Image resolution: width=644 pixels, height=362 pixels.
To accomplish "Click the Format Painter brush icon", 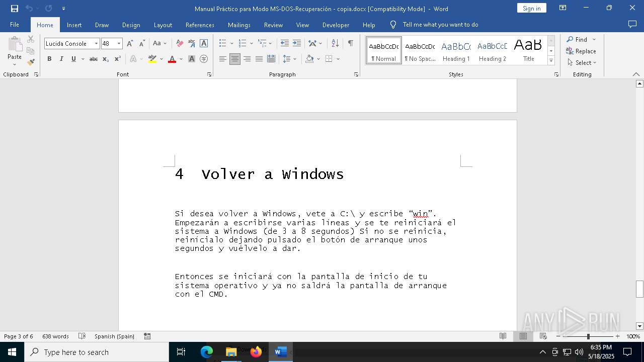I will click(31, 62).
